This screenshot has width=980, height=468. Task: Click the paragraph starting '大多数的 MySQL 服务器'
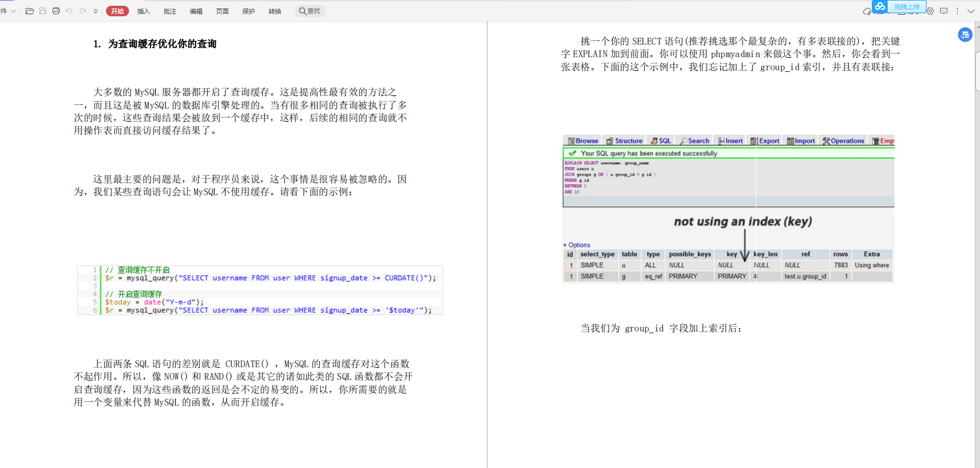[x=241, y=111]
